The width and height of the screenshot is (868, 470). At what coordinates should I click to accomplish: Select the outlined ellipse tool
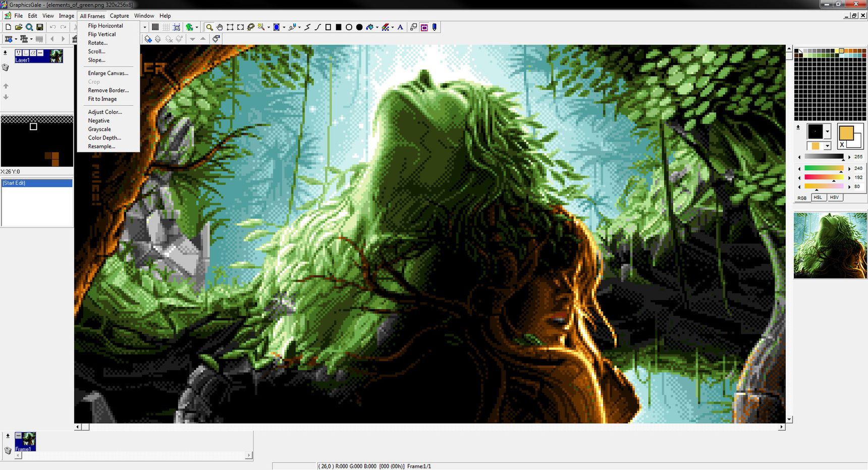349,27
